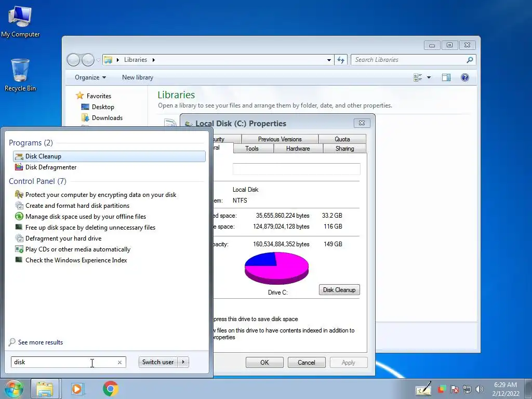Open Windows Media Player from taskbar
This screenshot has width=532, height=399.
[x=77, y=389]
